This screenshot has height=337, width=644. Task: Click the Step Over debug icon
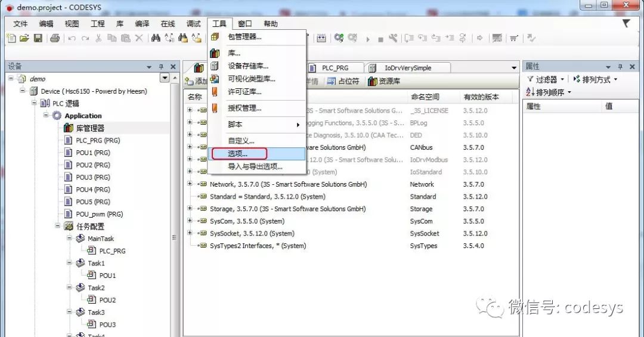(409, 38)
